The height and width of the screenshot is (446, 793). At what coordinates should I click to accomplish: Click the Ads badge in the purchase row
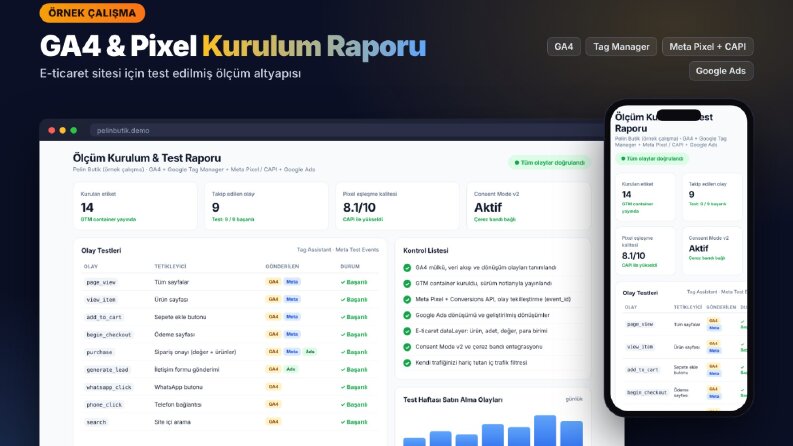(310, 352)
